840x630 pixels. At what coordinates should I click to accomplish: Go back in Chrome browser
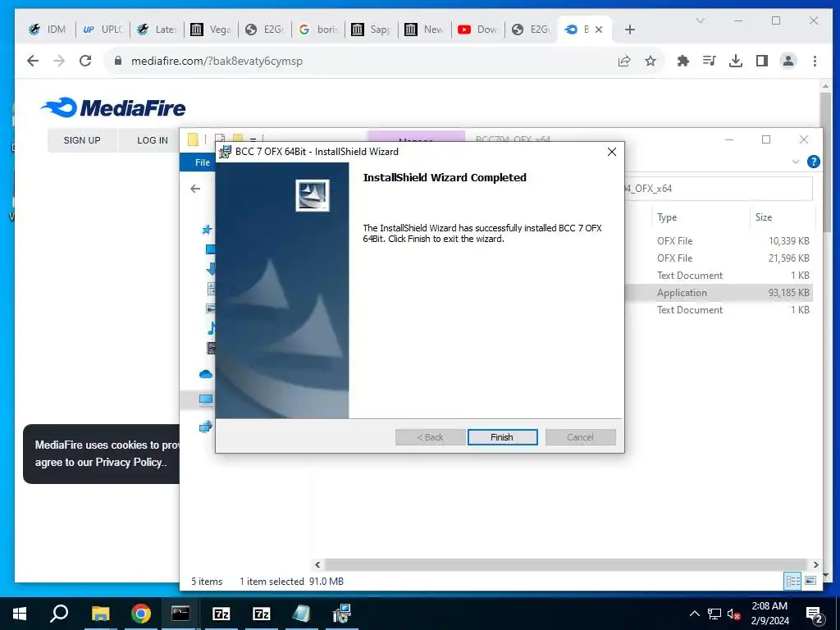pyautogui.click(x=33, y=61)
